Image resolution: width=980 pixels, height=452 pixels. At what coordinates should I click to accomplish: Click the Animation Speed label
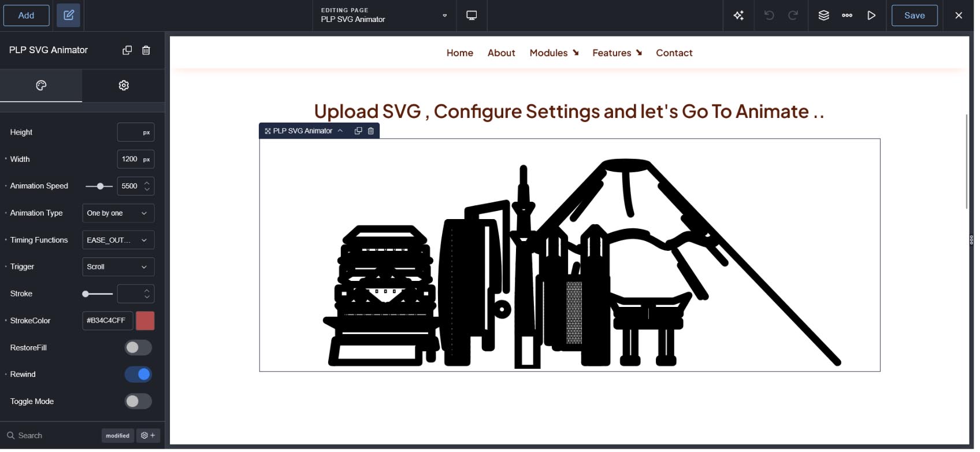tap(39, 187)
